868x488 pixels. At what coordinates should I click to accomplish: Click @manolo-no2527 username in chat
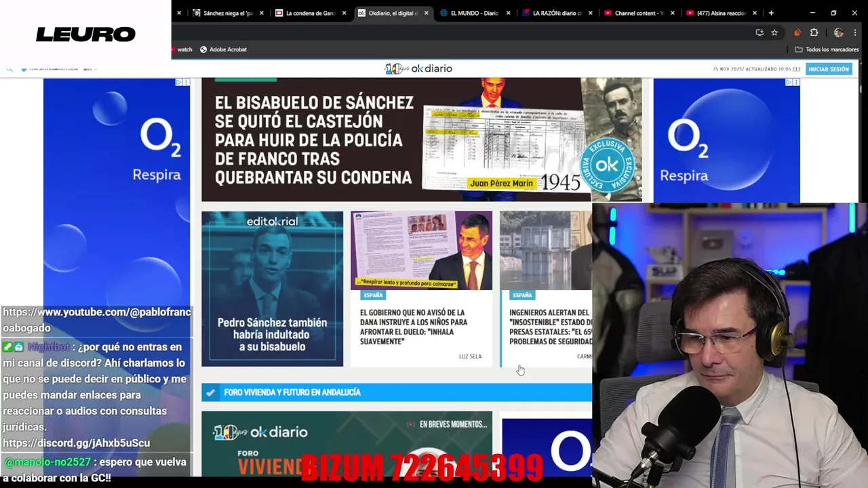(47, 462)
